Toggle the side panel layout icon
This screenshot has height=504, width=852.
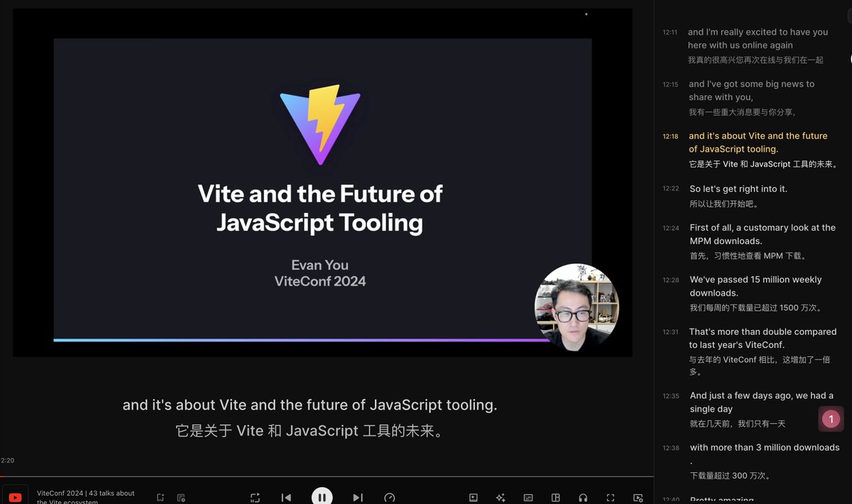coord(556,498)
